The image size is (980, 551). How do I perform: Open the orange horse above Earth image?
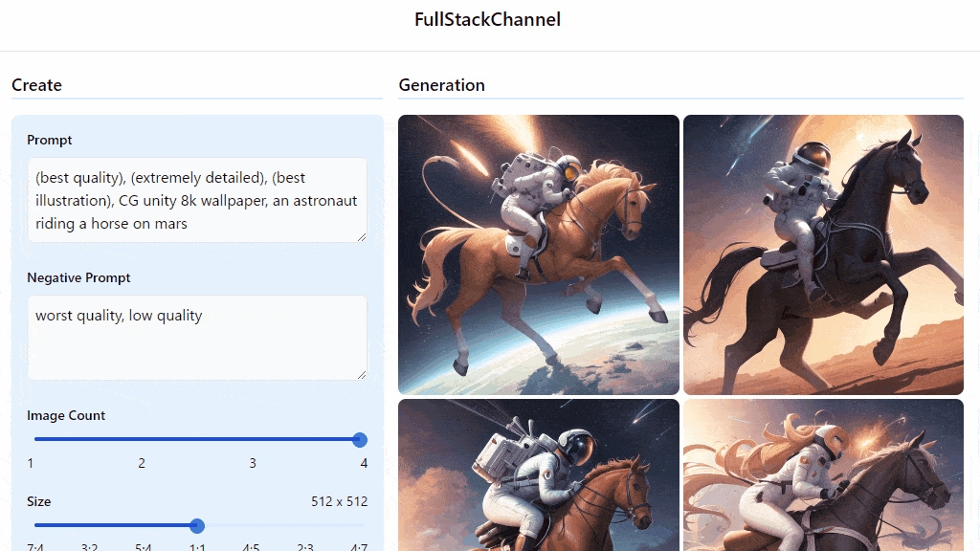pos(539,254)
